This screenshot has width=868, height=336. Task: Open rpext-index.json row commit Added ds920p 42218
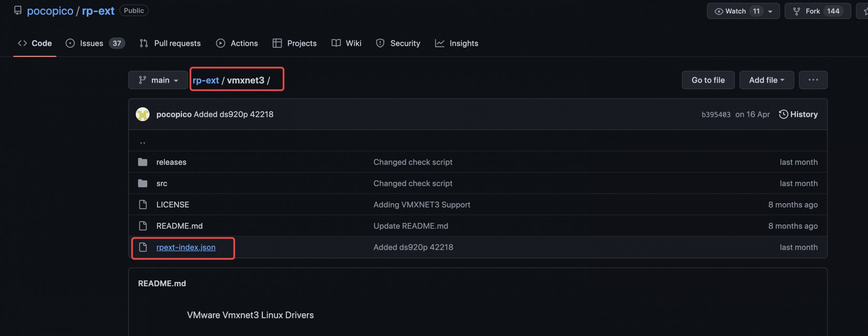point(413,247)
